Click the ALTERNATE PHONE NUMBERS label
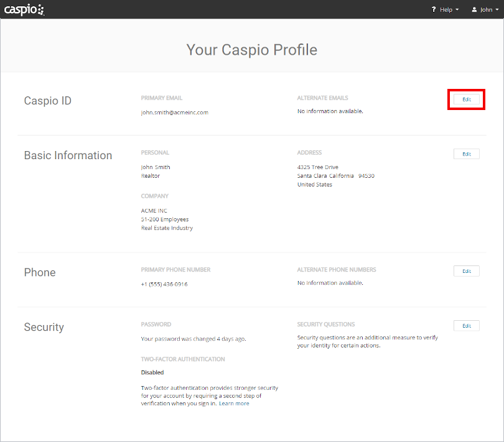The image size is (504, 442). tap(337, 270)
